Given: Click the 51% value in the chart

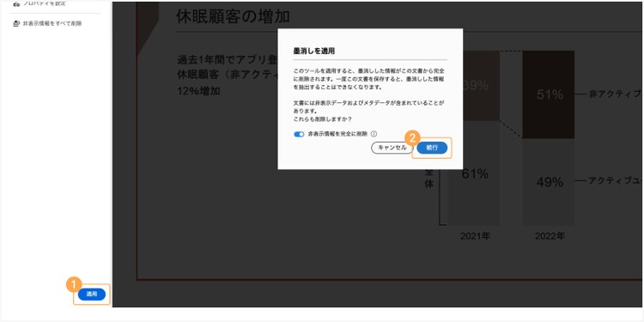Looking at the screenshot, I should (550, 94).
